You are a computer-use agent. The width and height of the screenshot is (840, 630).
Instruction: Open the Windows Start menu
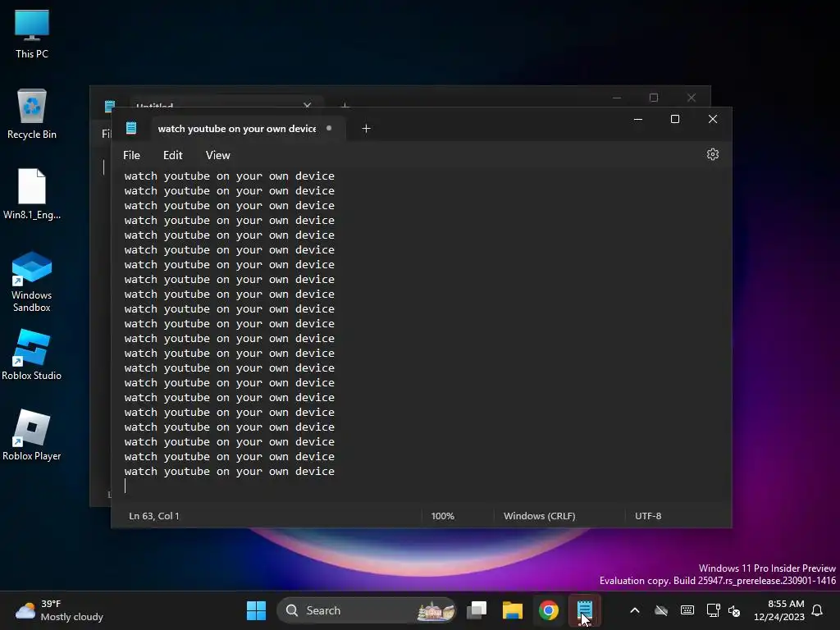click(256, 610)
